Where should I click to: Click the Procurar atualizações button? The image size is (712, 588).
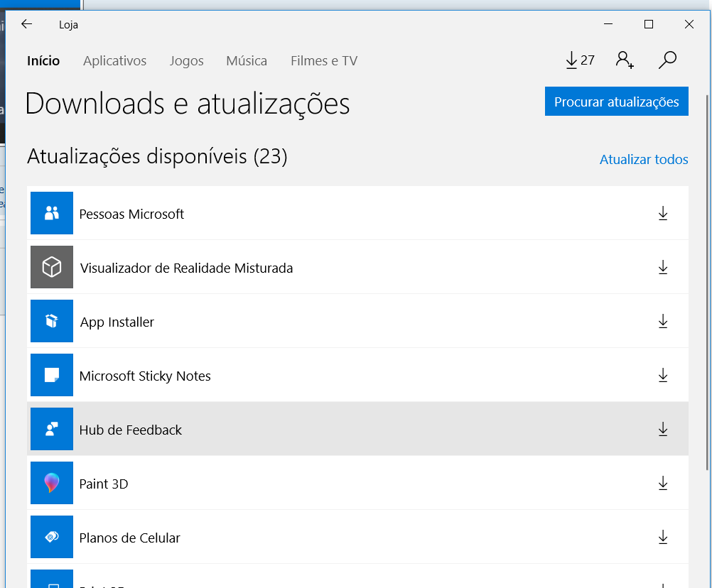(x=616, y=102)
